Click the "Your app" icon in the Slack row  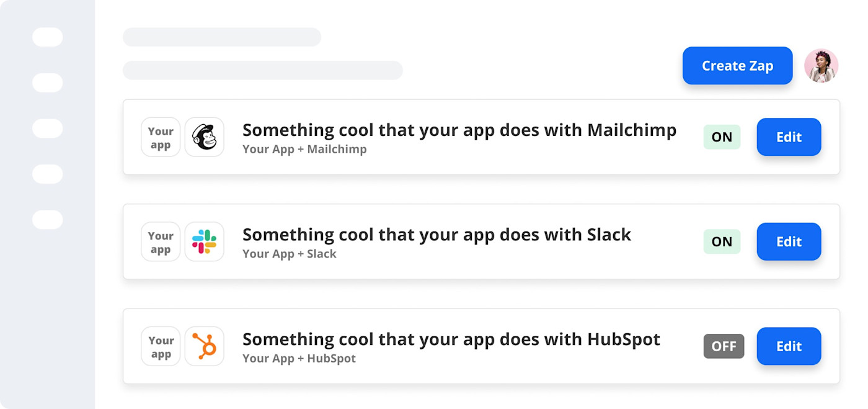(161, 241)
